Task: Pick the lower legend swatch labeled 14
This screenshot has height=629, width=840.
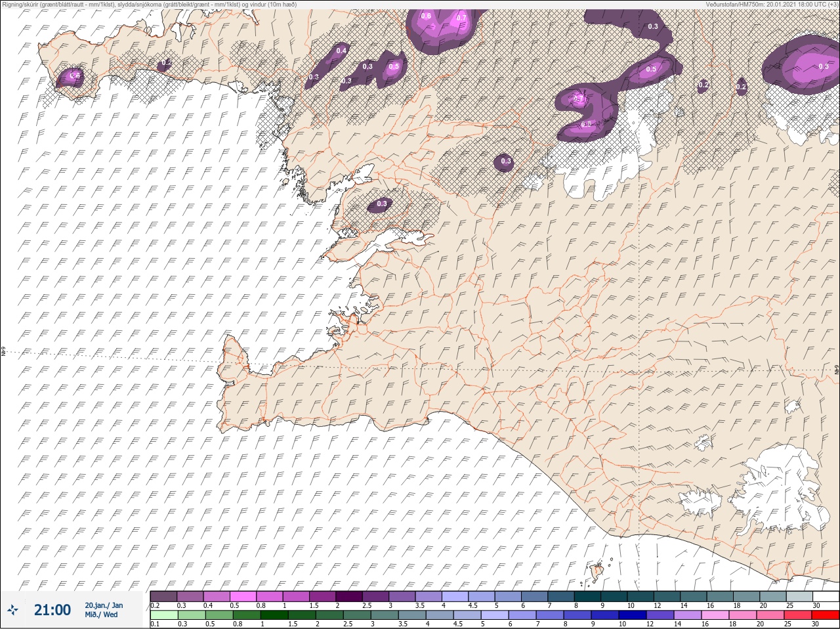Action: click(x=688, y=615)
